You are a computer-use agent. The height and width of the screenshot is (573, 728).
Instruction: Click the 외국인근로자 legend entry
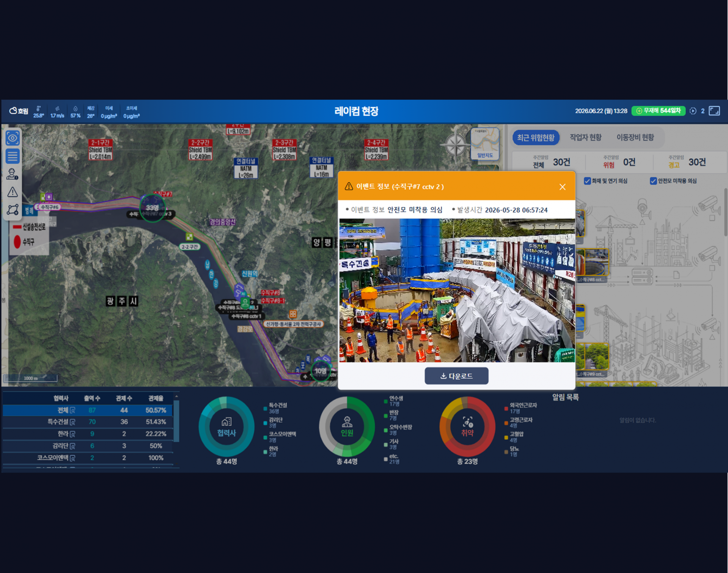point(520,408)
